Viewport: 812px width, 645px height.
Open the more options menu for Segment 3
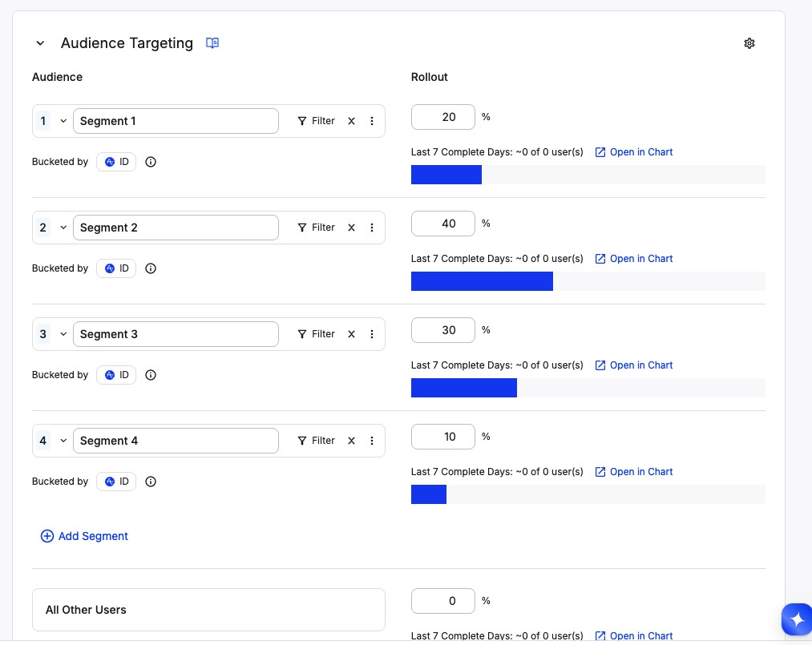[x=372, y=334]
